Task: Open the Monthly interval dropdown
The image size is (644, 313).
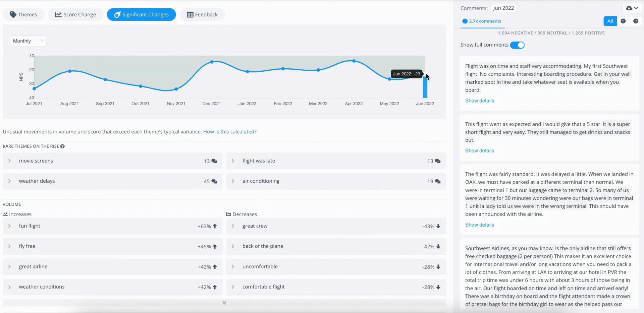Action: 28,41
